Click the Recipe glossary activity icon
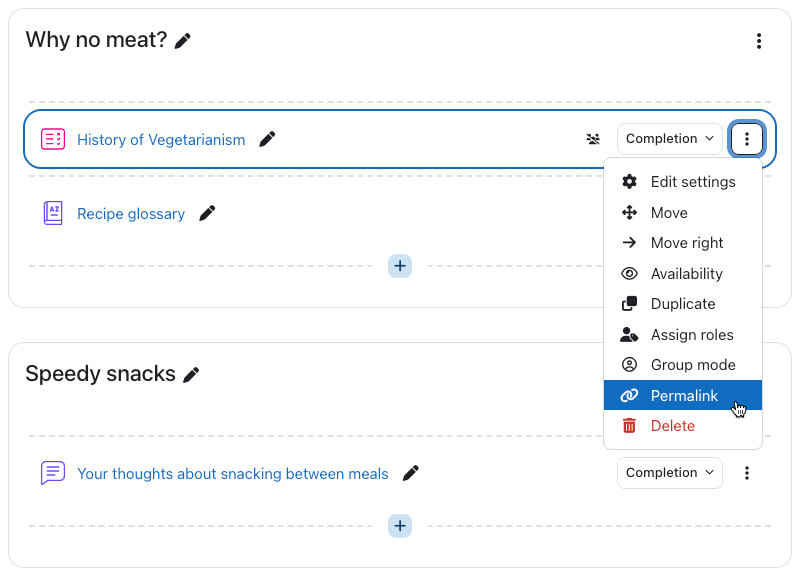 pos(53,213)
